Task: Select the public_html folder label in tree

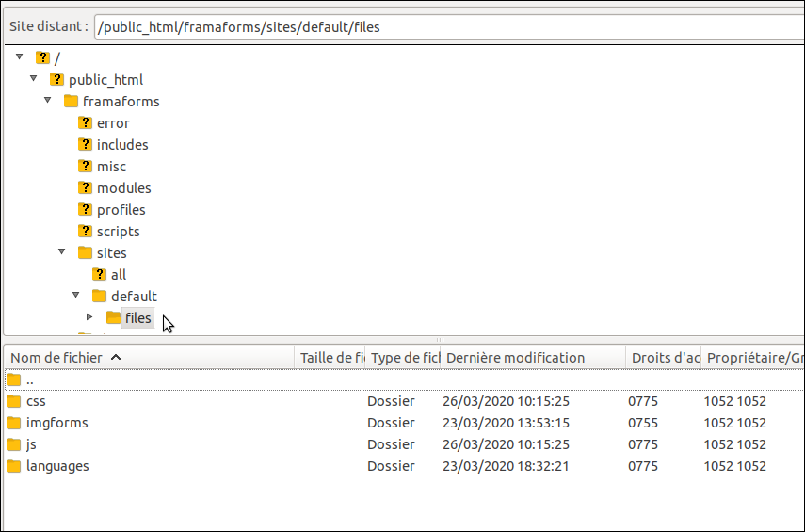Action: (x=105, y=80)
